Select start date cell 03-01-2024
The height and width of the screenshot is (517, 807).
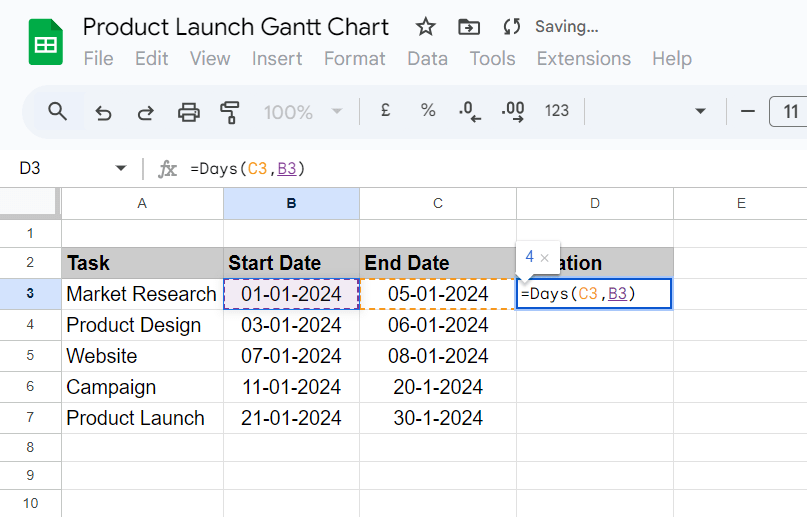pyautogui.click(x=291, y=325)
